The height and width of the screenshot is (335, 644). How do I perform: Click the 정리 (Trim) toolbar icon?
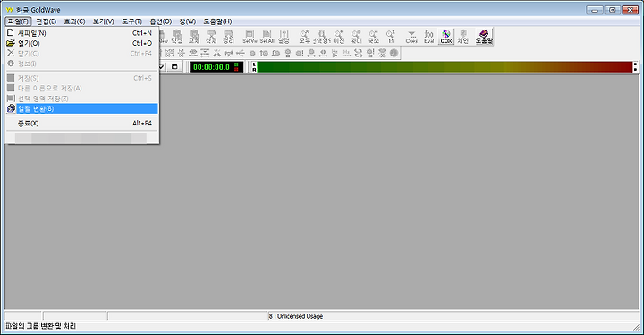pos(228,37)
